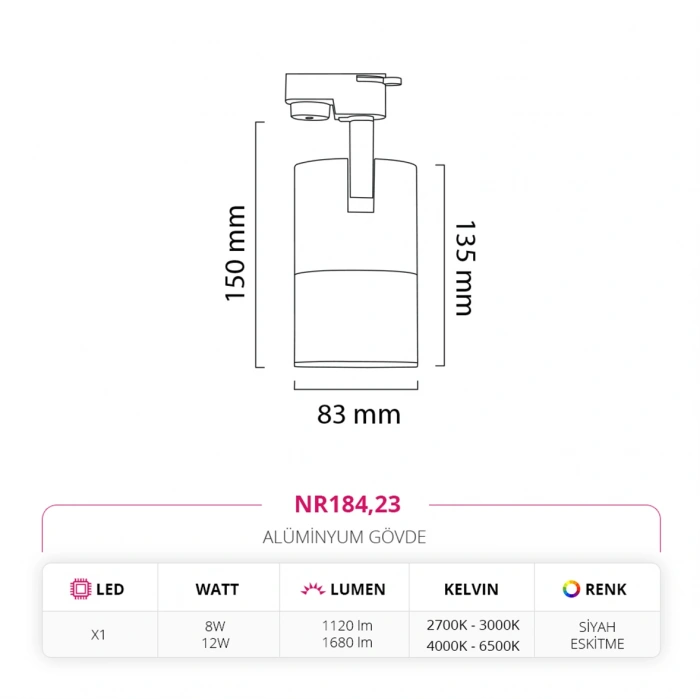This screenshot has height=700, width=700.
Task: Click the KELVIN column header
Action: tap(471, 589)
